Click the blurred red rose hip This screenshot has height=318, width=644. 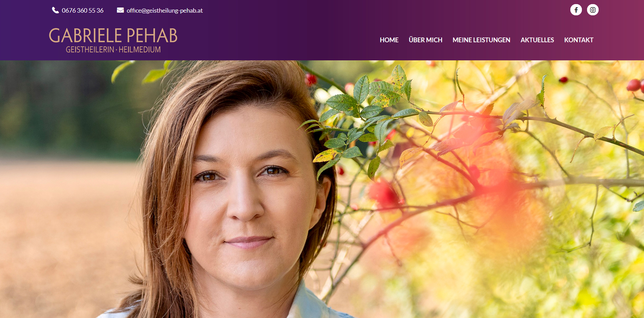click(384, 194)
